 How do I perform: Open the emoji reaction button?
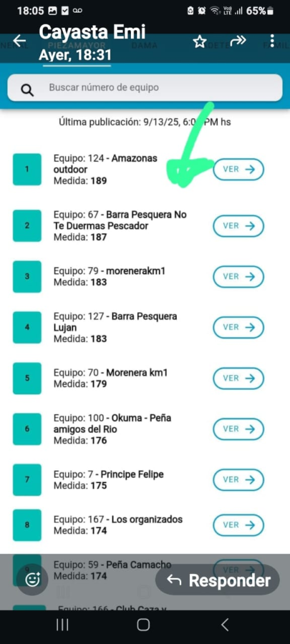coord(33,579)
